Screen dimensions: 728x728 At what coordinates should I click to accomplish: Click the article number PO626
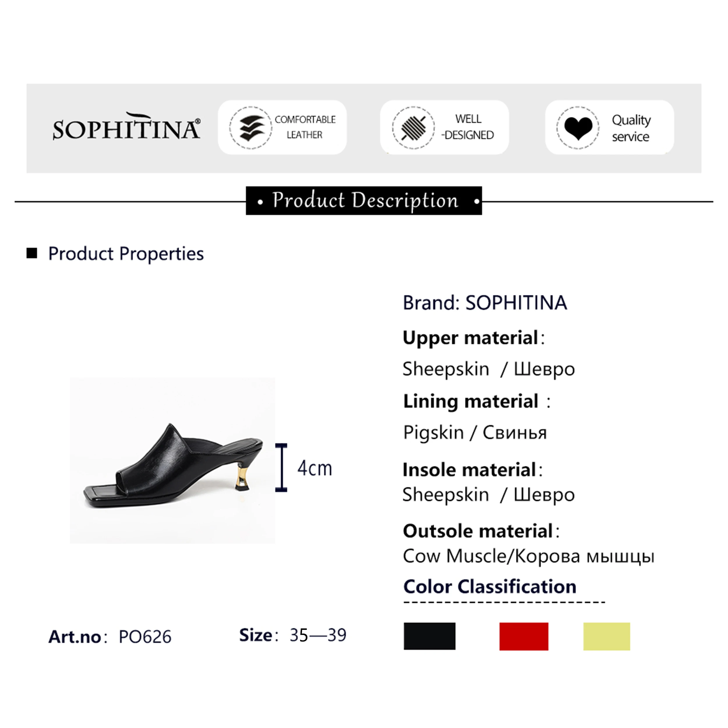[145, 637]
